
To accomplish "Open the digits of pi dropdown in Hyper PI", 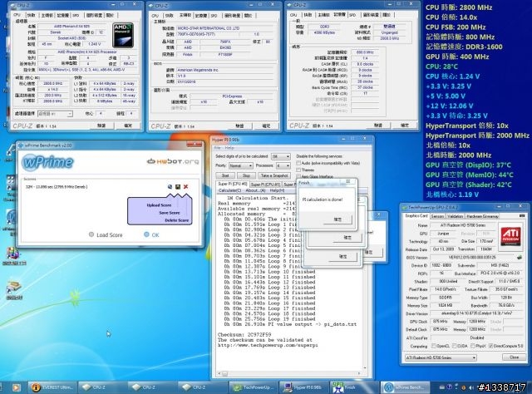I will pos(281,156).
